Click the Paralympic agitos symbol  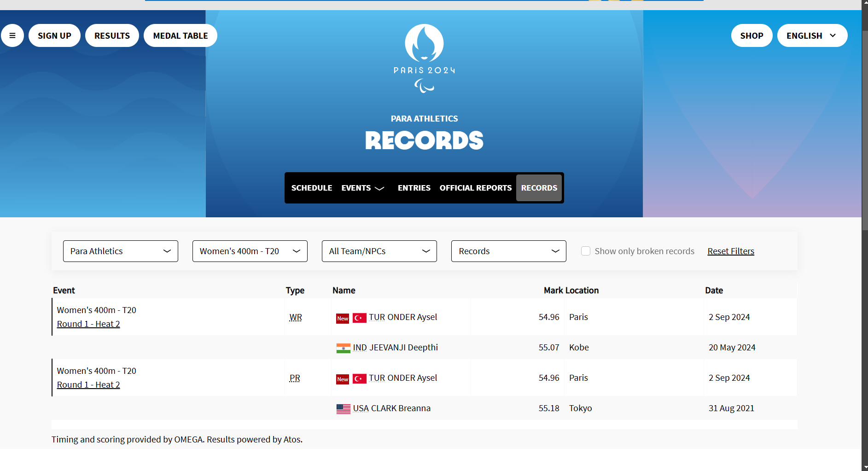[424, 86]
